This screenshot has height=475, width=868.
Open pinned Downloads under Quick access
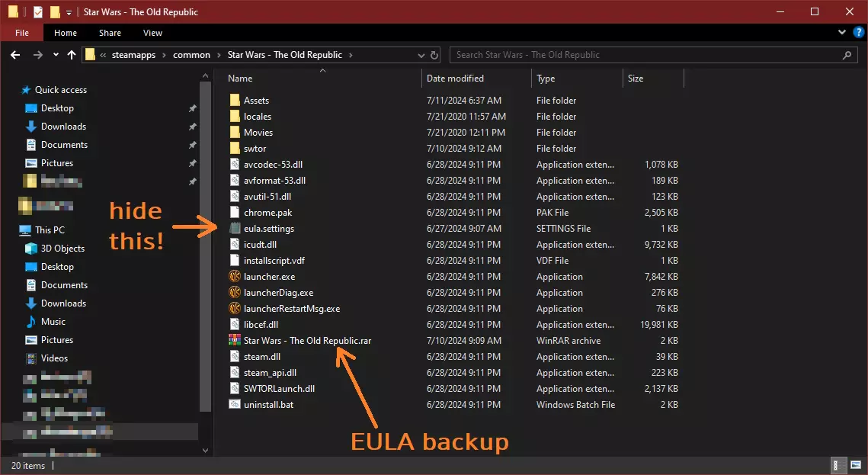63,127
